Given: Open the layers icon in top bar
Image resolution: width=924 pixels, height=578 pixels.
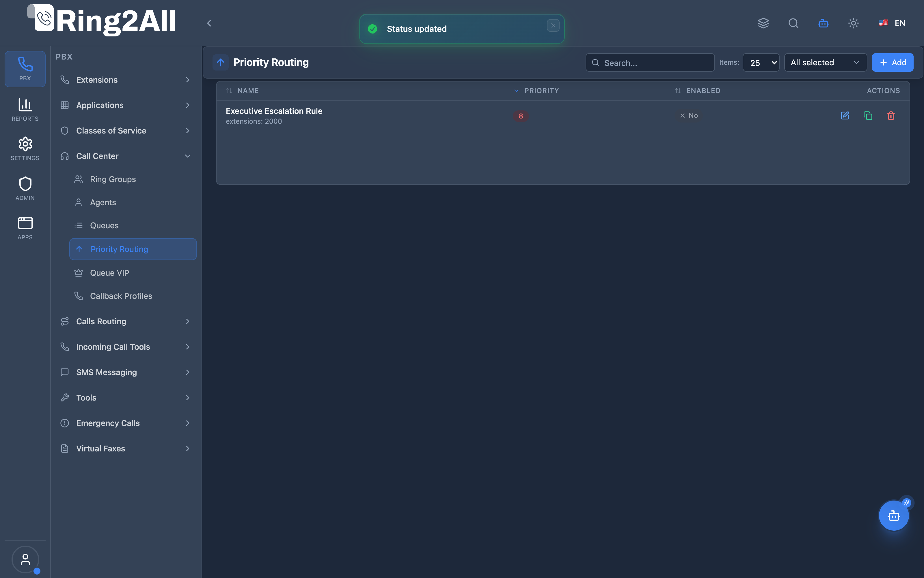Looking at the screenshot, I should click(x=763, y=23).
